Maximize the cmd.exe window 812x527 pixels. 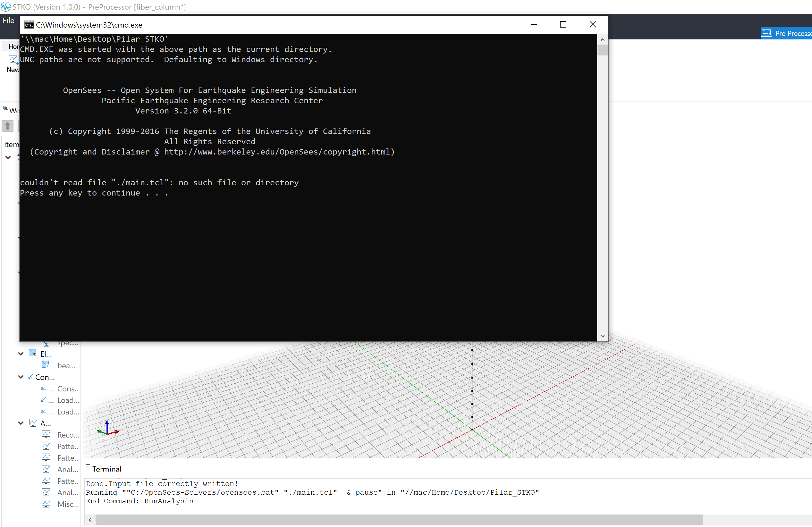tap(563, 25)
